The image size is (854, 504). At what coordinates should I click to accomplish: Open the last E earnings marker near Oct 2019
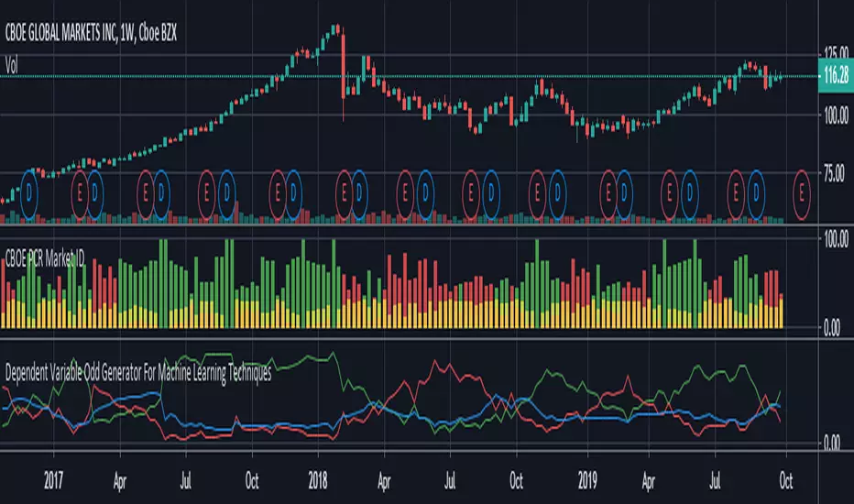tap(801, 194)
